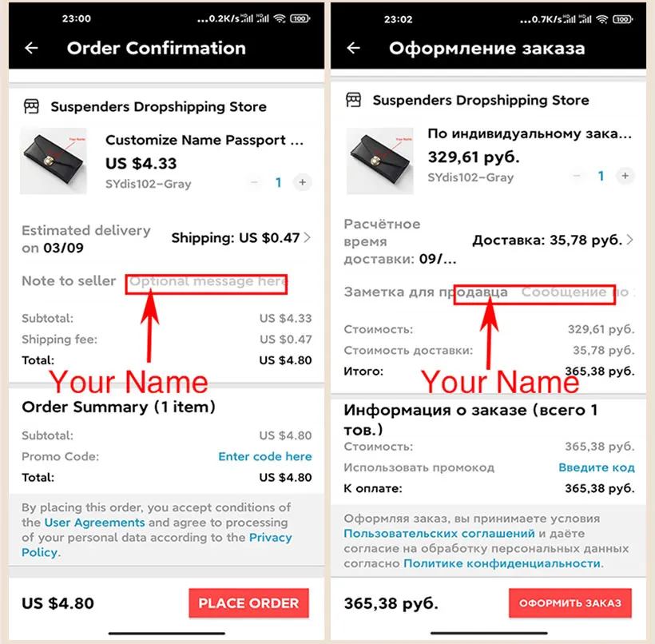655x644 pixels.
Task: Click the Сообщение note field for seller
Action: tap(578, 292)
